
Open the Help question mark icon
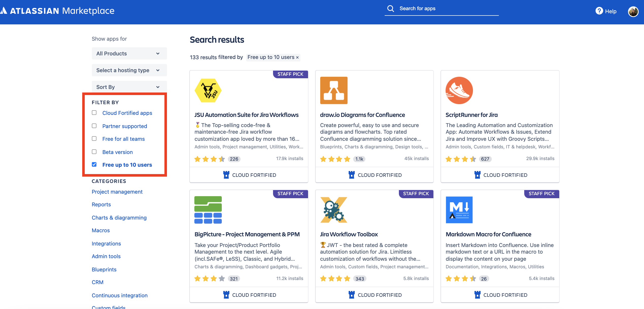(x=599, y=11)
